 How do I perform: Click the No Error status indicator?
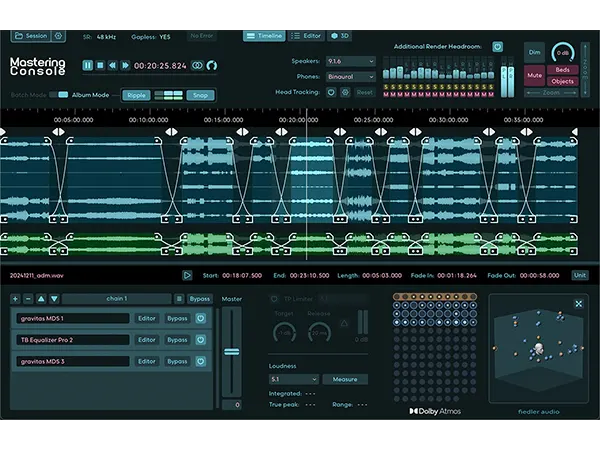tap(202, 36)
